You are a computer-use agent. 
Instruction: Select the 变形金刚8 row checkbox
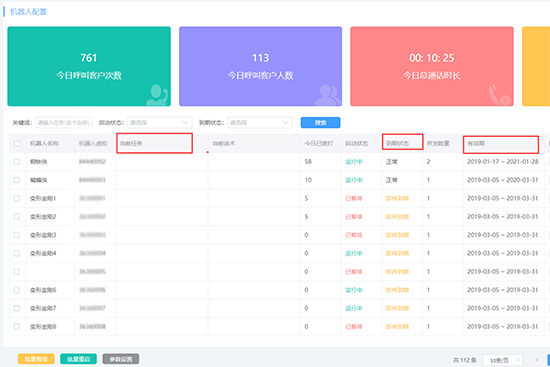pos(16,327)
